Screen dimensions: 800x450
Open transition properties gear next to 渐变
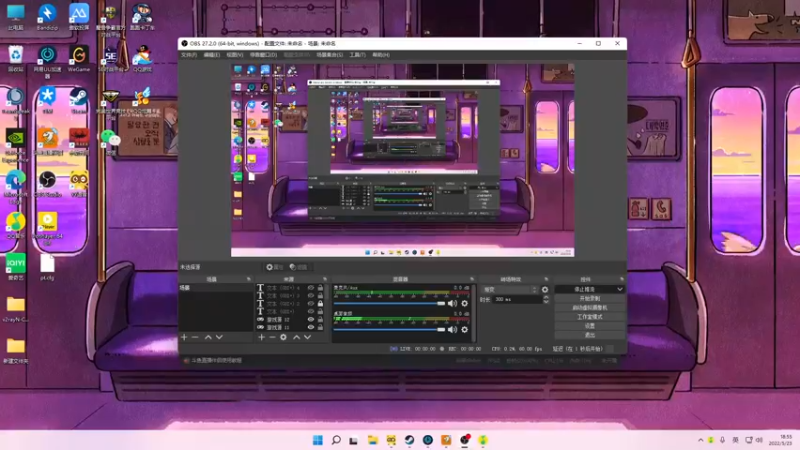545,289
